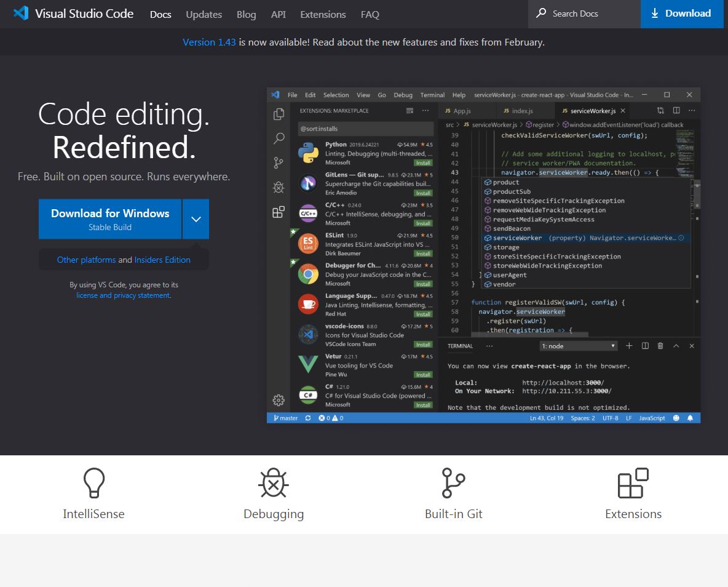Open the Updates nav item

click(204, 14)
